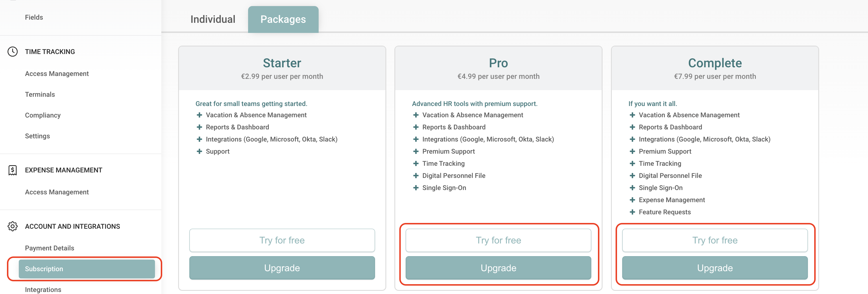Screen dimensions: 868x294
Task: Click the Time Tracking clock icon
Action: [x=12, y=51]
